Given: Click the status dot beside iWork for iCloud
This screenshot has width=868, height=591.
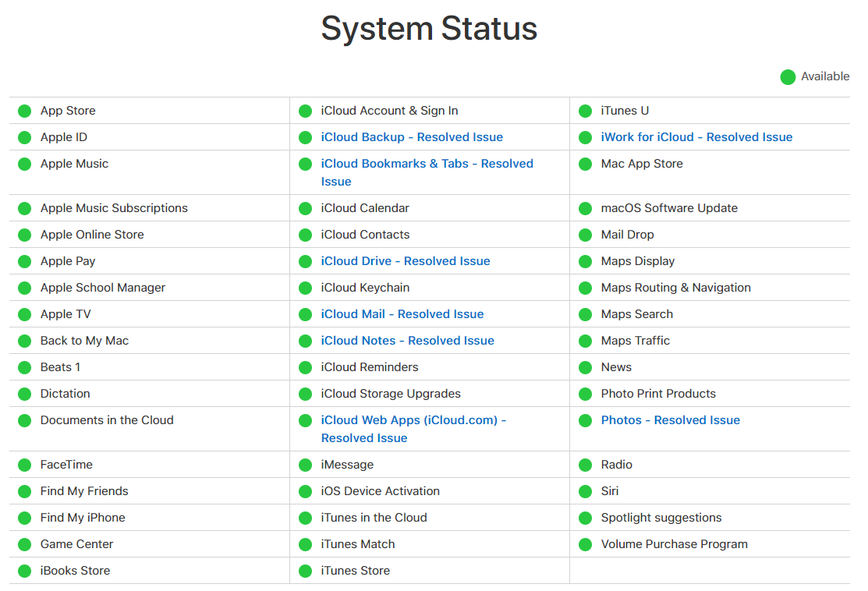Looking at the screenshot, I should point(585,138).
